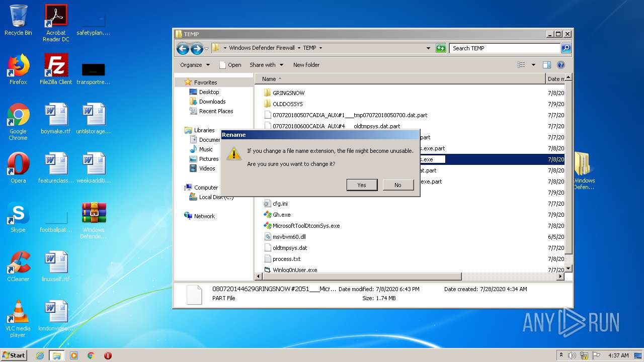644x362 pixels.
Task: Refresh the TEMP folder view
Action: pyautogui.click(x=441, y=48)
